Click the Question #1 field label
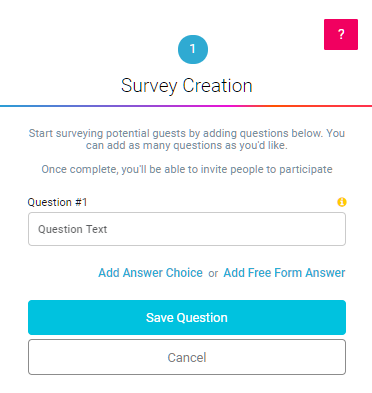This screenshot has width=372, height=393. [57, 202]
